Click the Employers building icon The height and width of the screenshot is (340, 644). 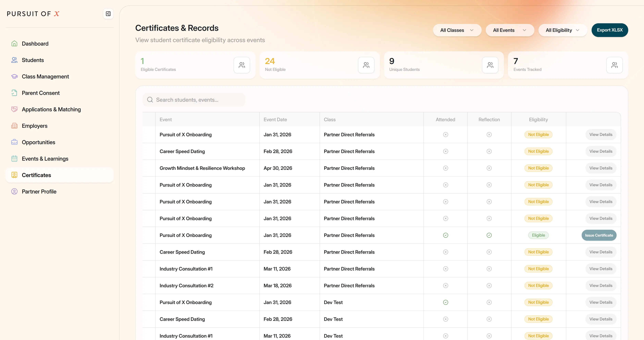(x=15, y=126)
